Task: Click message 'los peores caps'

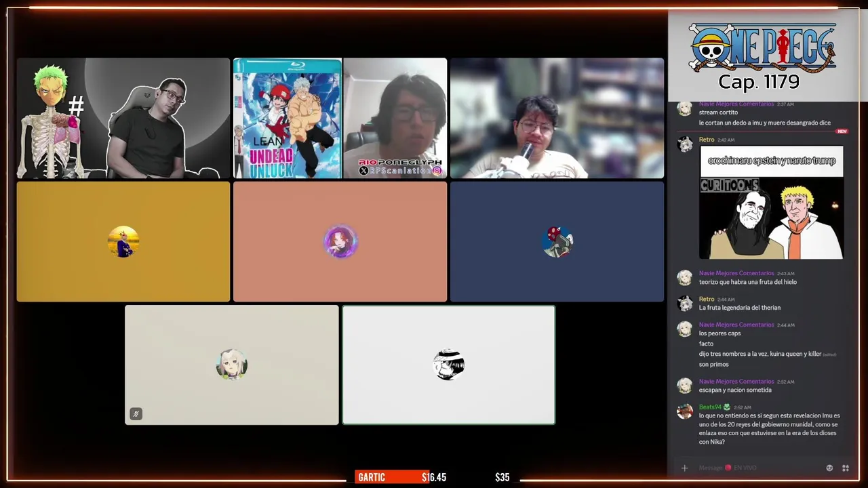Action: click(x=719, y=333)
